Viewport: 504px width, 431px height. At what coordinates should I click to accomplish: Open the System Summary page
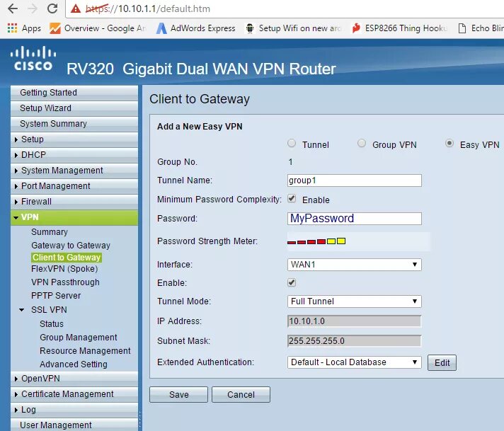(74, 124)
